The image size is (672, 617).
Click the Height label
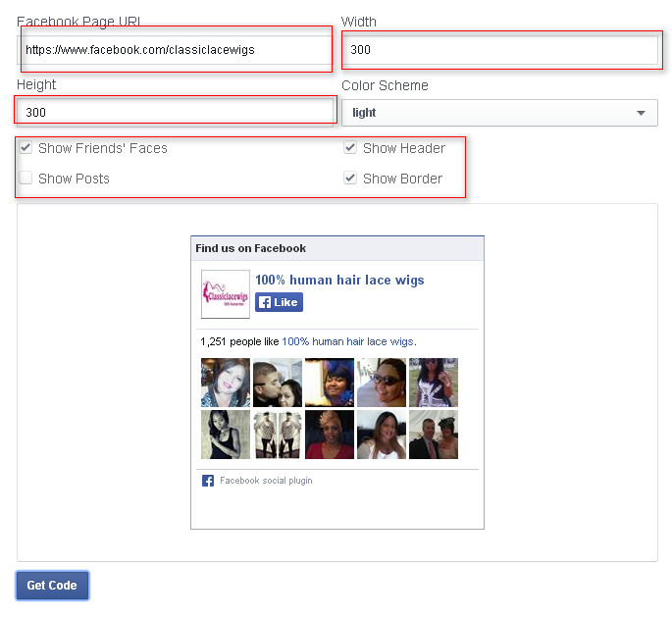tap(36, 84)
